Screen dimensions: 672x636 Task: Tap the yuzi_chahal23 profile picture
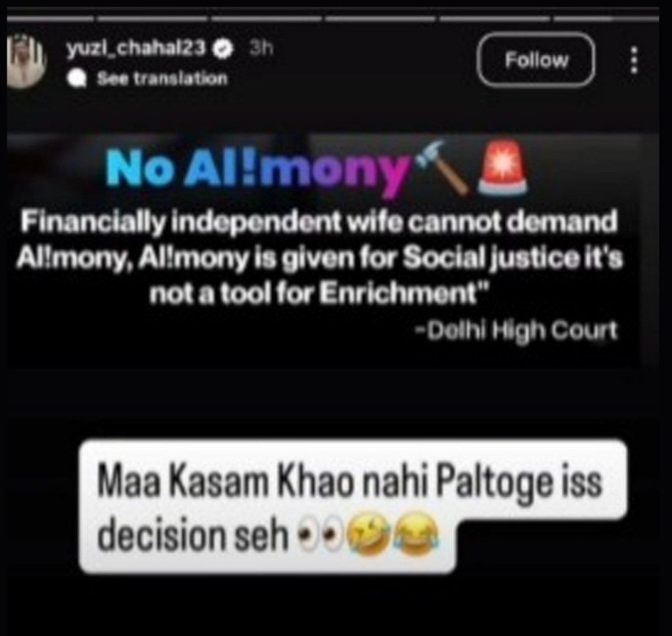pyautogui.click(x=26, y=60)
